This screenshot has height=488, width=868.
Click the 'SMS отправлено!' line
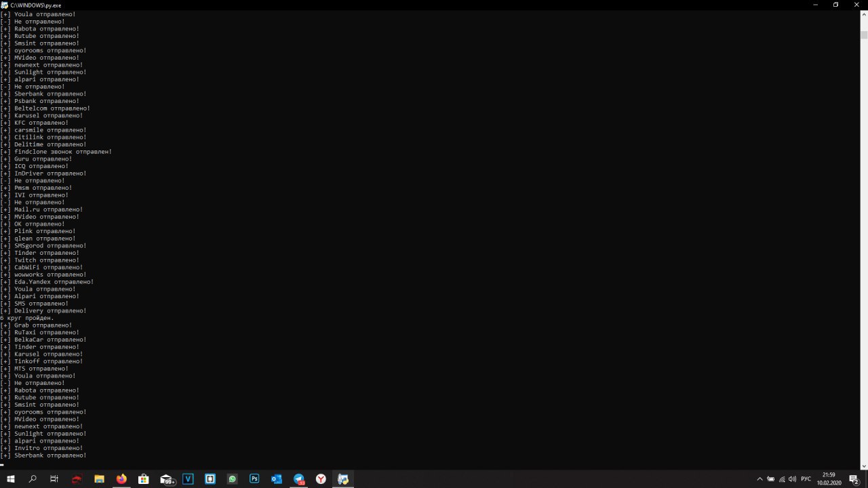pos(35,304)
